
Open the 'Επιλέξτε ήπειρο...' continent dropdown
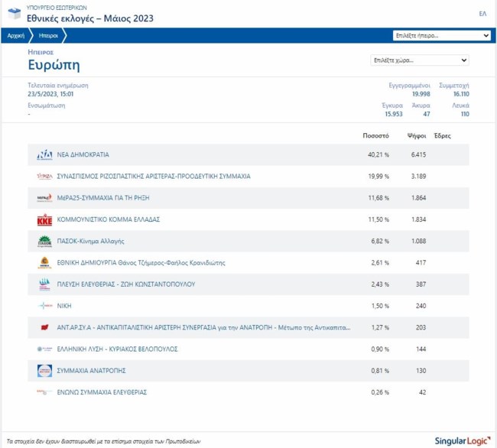click(x=441, y=35)
